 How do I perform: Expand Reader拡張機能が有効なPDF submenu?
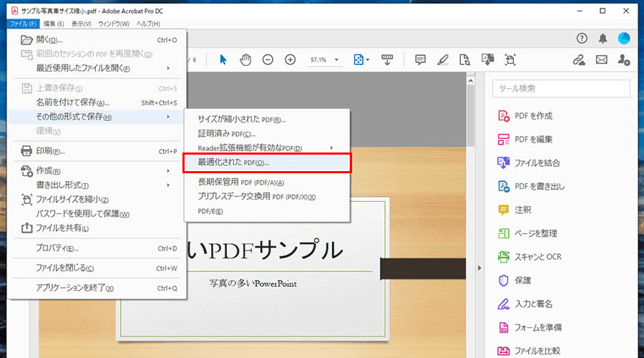(x=331, y=147)
